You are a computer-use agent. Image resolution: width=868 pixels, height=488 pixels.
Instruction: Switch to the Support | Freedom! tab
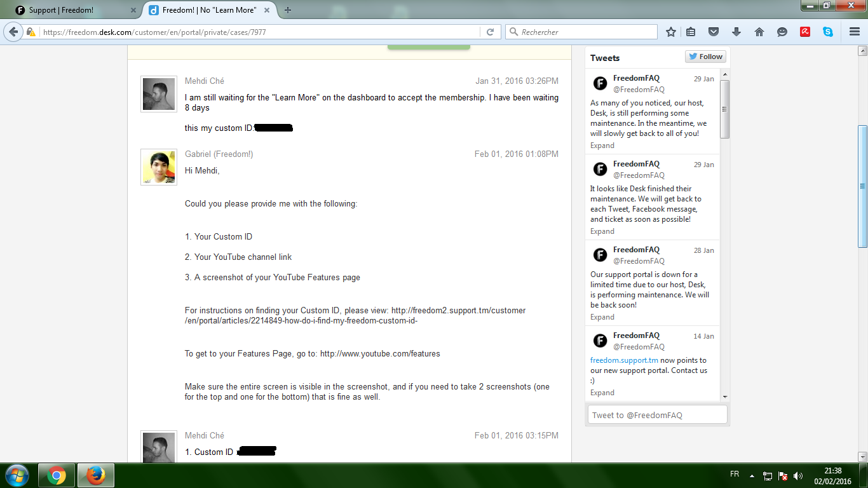(70, 10)
